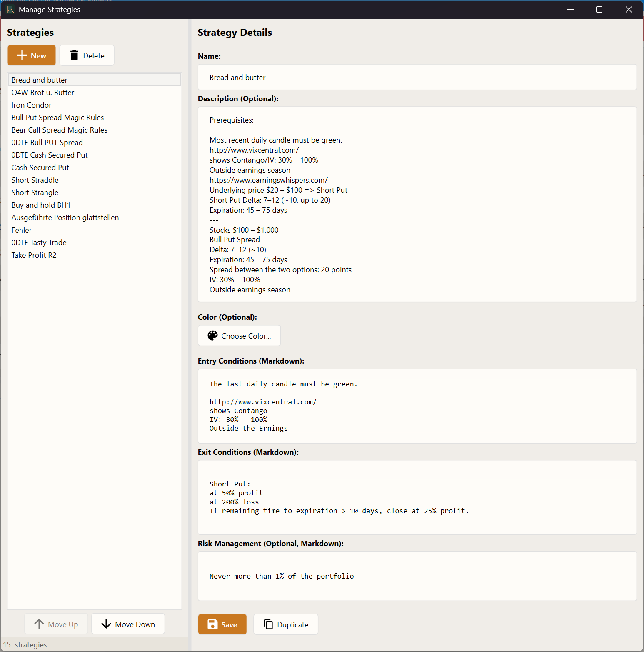Select the Iron Condor strategy
Image resolution: width=644 pixels, height=652 pixels.
coord(95,105)
